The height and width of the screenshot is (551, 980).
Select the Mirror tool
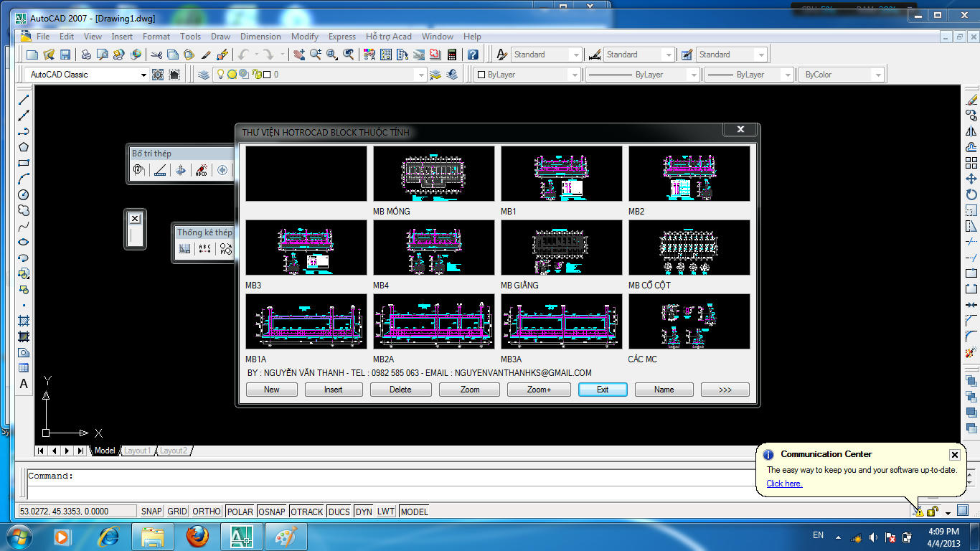(x=971, y=131)
